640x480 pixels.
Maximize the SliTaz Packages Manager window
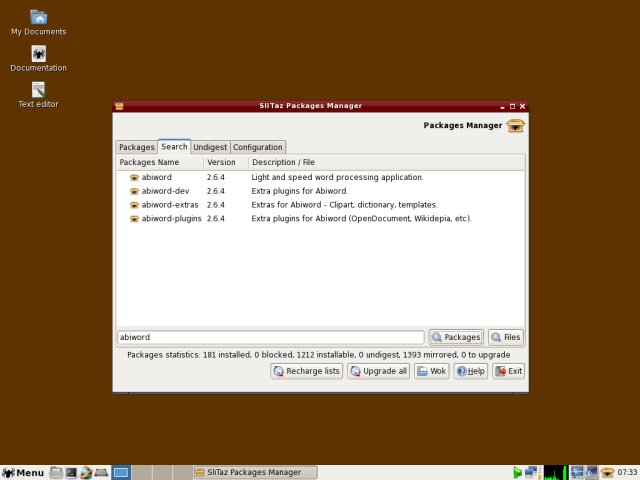512,107
